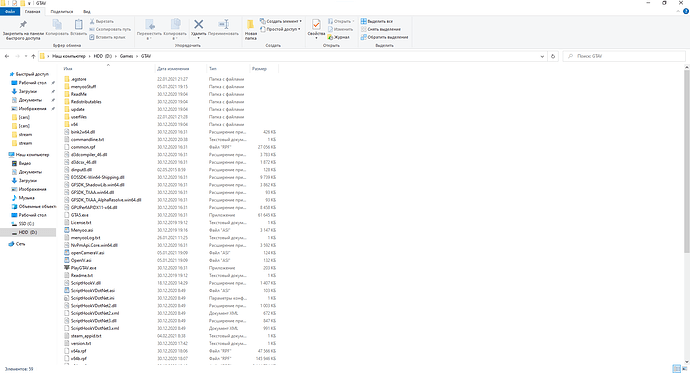Open Properties via the checkmark icon
The image size is (690, 373).
point(316,25)
